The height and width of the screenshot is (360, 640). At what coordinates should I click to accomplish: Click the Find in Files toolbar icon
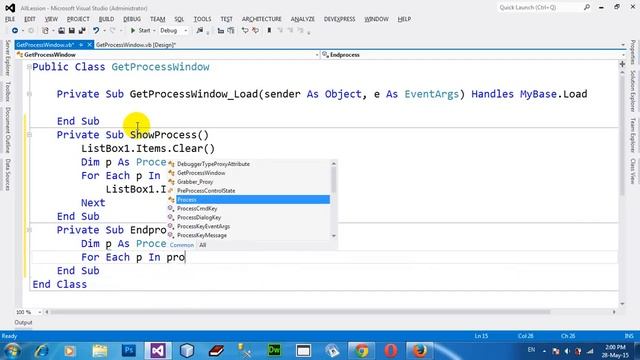pyautogui.click(x=200, y=31)
